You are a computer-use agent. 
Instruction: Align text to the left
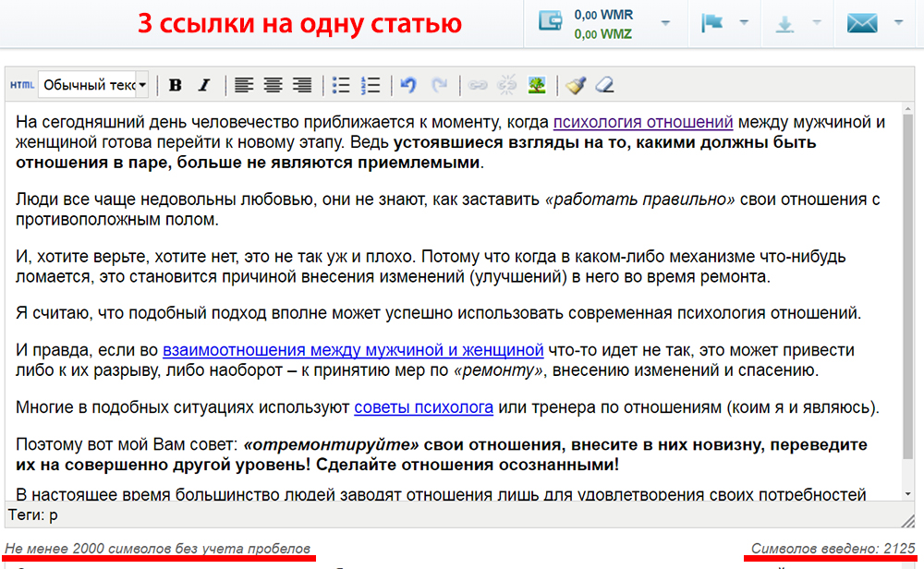[243, 86]
